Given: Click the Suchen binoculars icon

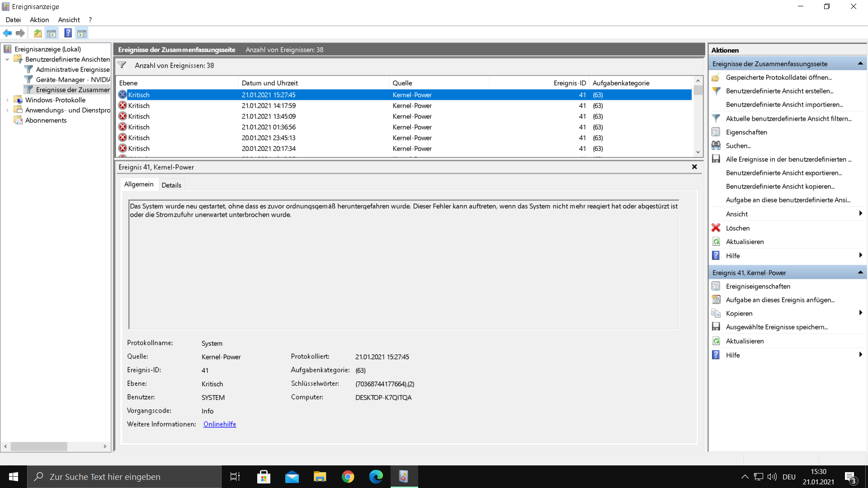Looking at the screenshot, I should coord(716,145).
